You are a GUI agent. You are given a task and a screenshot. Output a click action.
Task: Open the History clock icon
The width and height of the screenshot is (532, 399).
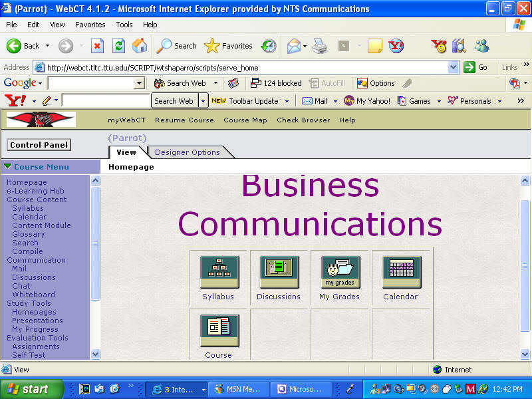coord(269,46)
